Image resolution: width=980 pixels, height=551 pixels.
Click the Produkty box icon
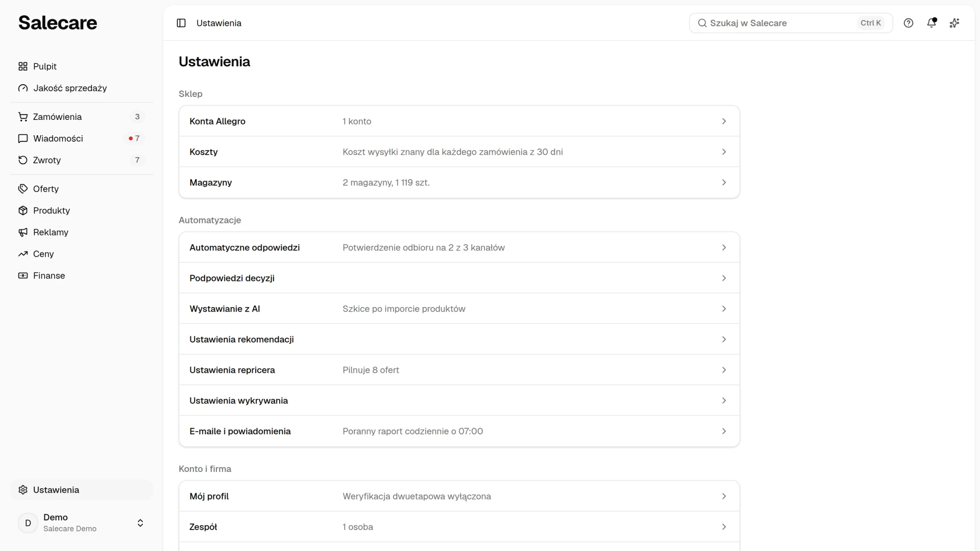tap(23, 210)
